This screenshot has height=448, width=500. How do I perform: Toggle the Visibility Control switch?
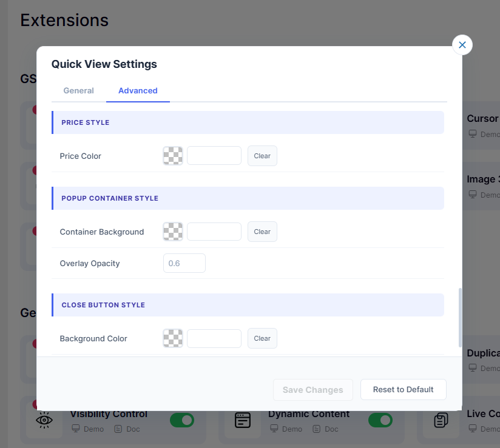coord(182,420)
